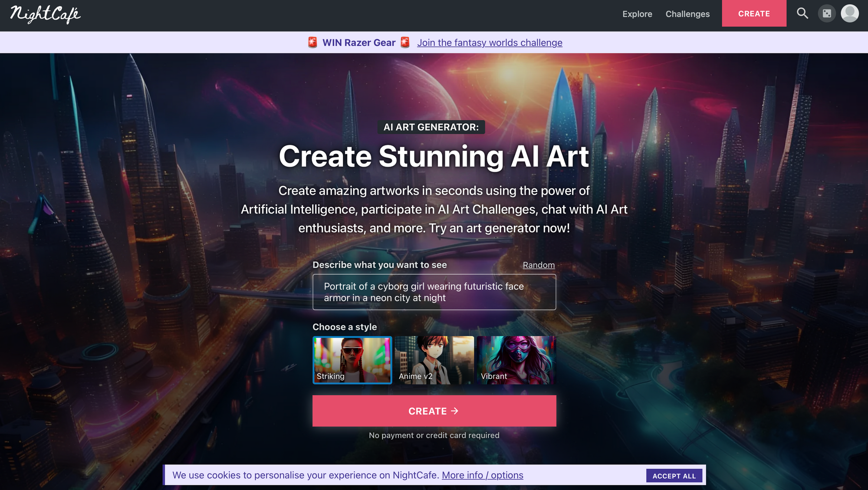
Task: Accept all cookies
Action: tap(674, 476)
